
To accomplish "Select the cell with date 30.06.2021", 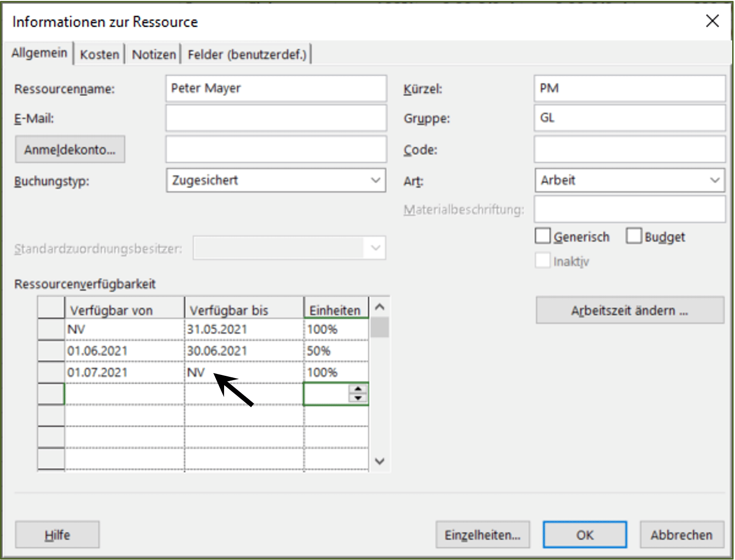I will coord(244,351).
